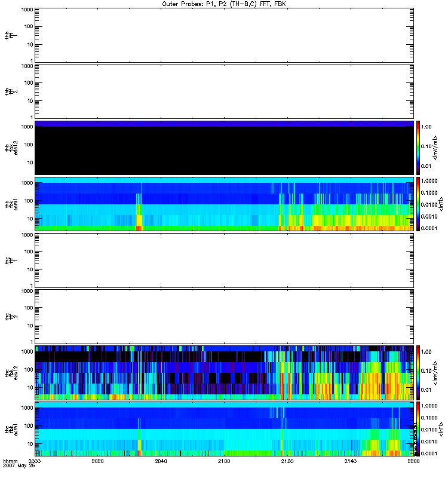Click the "1.00" value on thb edc12 color bar
Image resolution: width=448 pixels, height=478 pixels.
click(x=426, y=127)
